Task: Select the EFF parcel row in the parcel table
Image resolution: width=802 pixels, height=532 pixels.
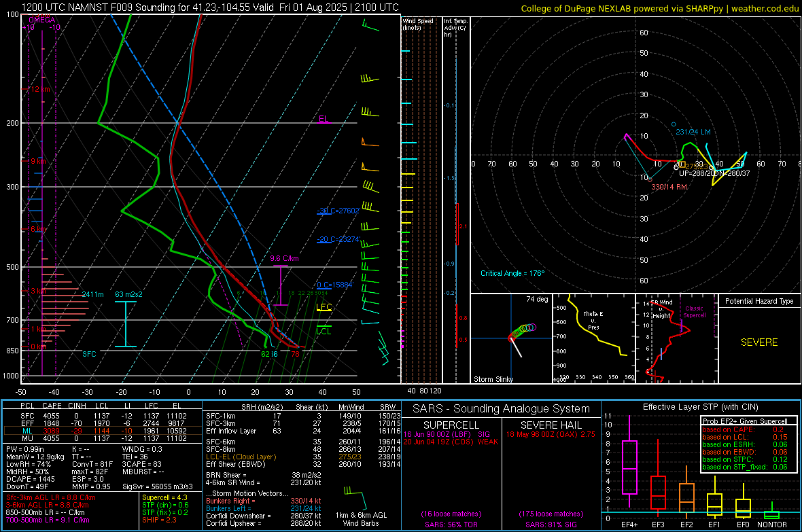Action: tap(103, 423)
